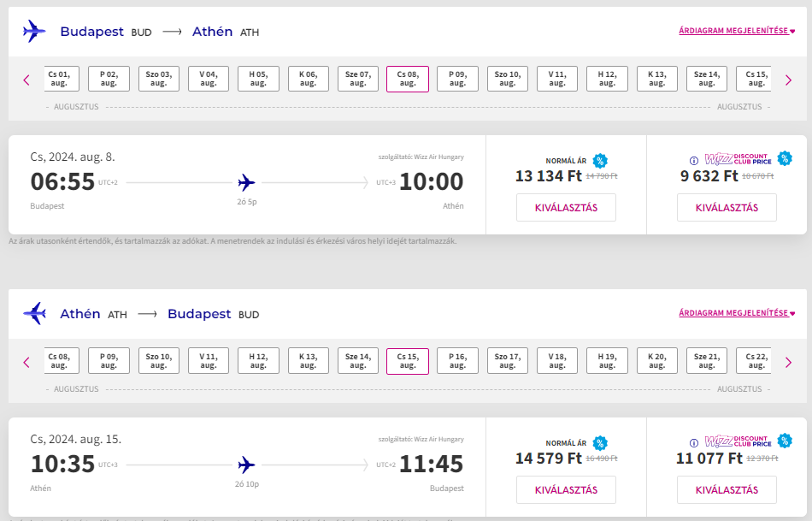Viewport: 812px width, 521px height.
Task: Click the percent badge next to outbound Normál ár
Action: (x=600, y=161)
